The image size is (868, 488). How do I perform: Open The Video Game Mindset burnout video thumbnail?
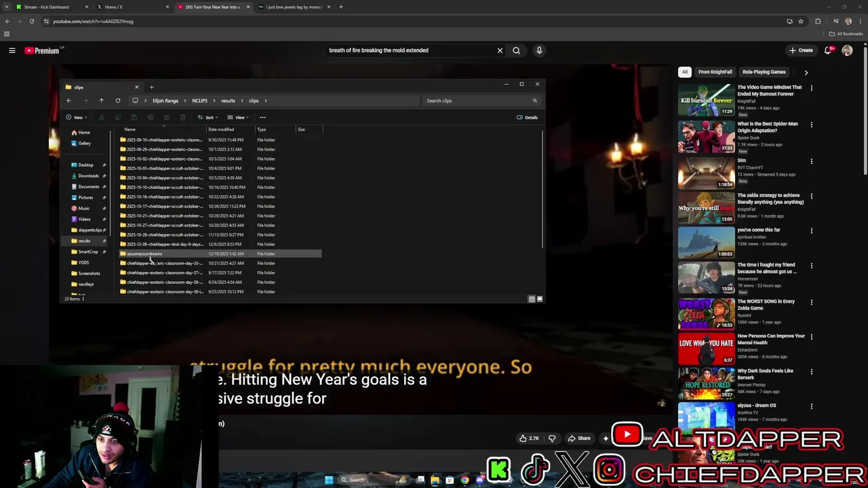[706, 100]
